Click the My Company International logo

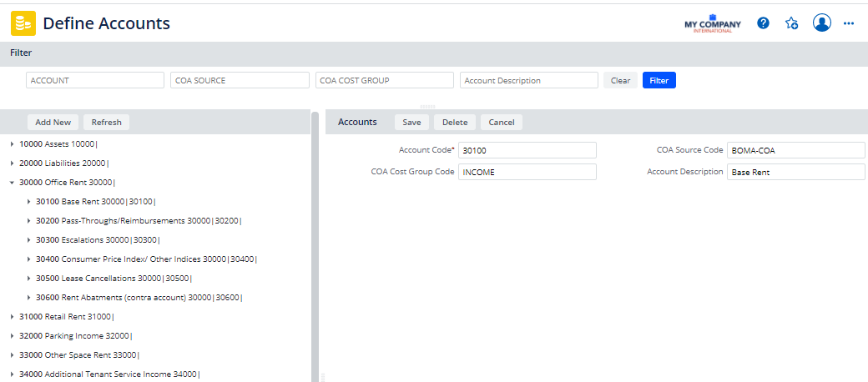[712, 23]
